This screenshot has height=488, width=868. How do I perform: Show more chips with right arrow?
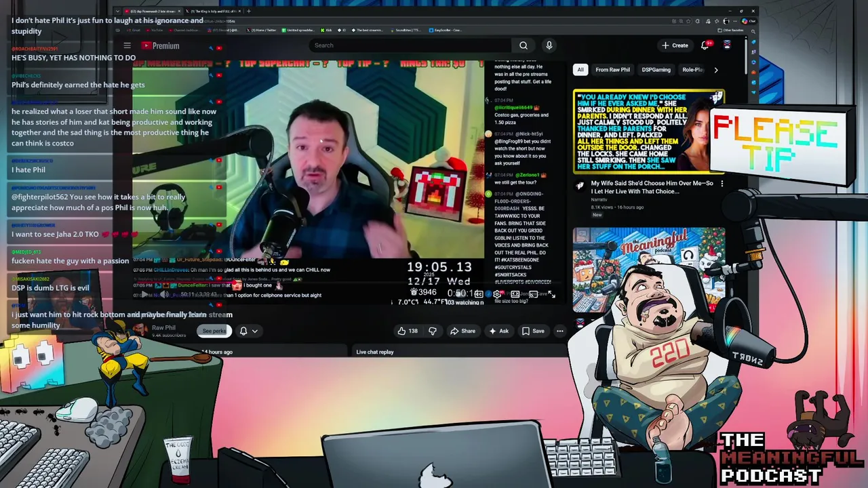click(716, 70)
